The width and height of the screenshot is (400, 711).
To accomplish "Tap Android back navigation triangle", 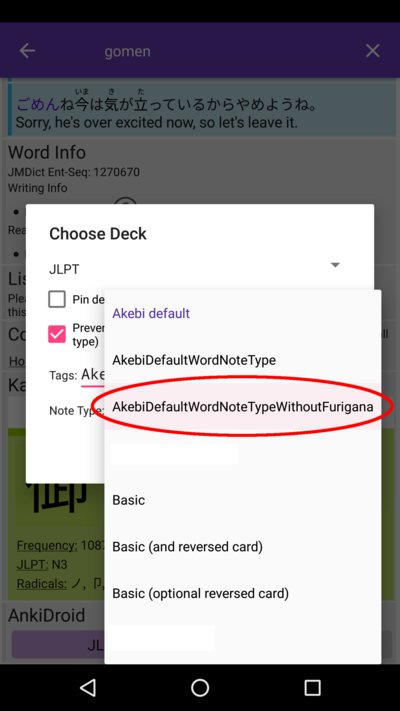I will click(x=88, y=688).
